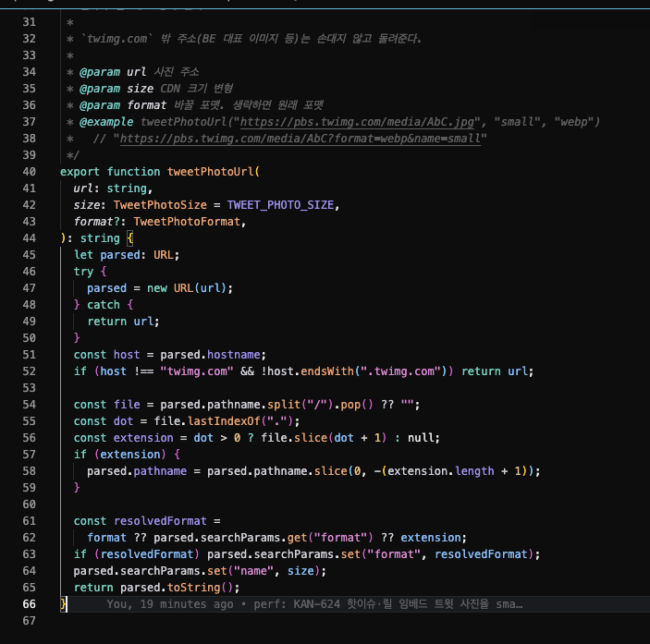Click the "twimg.com" string literal after !==

tap(197, 371)
